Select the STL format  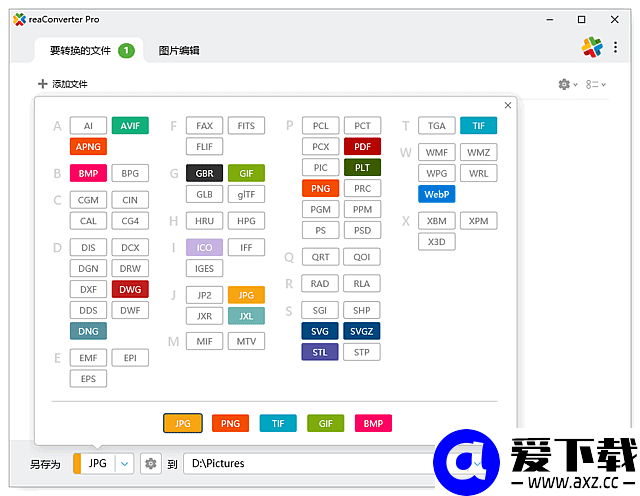pos(320,352)
